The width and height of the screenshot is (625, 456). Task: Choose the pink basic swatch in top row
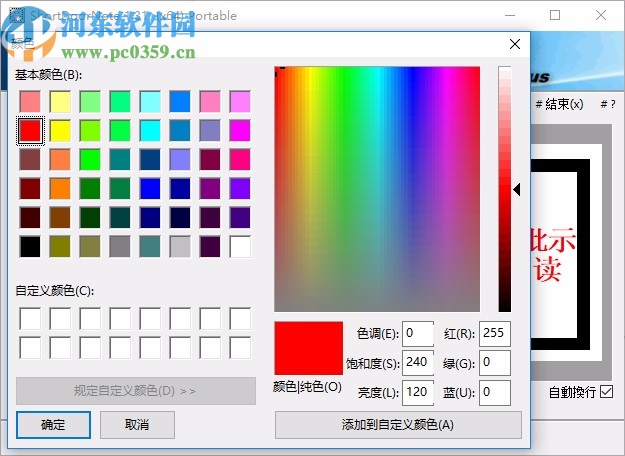click(x=210, y=101)
